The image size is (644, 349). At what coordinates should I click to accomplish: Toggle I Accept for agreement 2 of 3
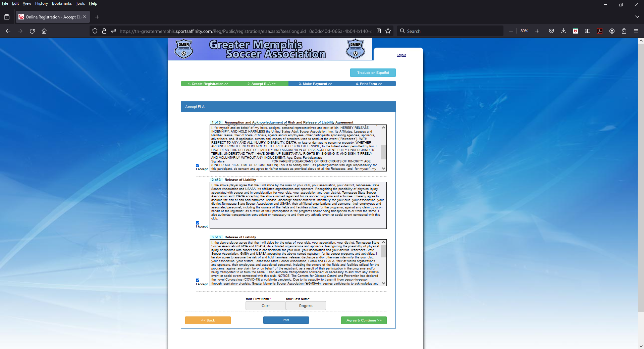[198, 223]
